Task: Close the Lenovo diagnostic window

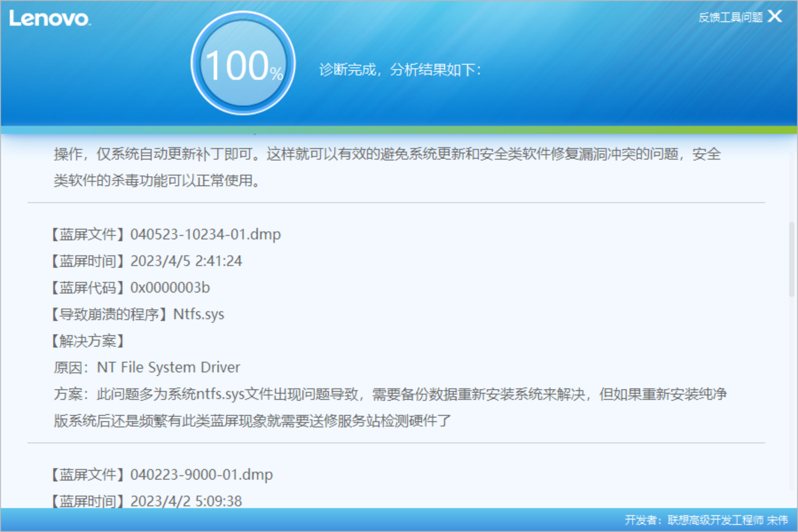Action: tap(775, 17)
